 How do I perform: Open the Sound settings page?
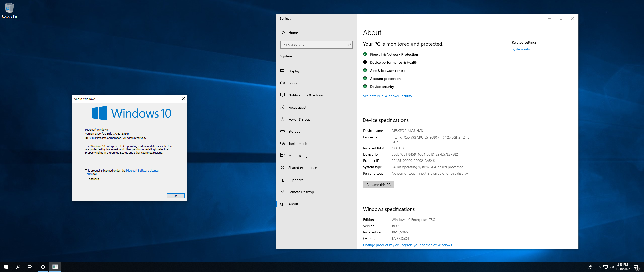pos(316,83)
